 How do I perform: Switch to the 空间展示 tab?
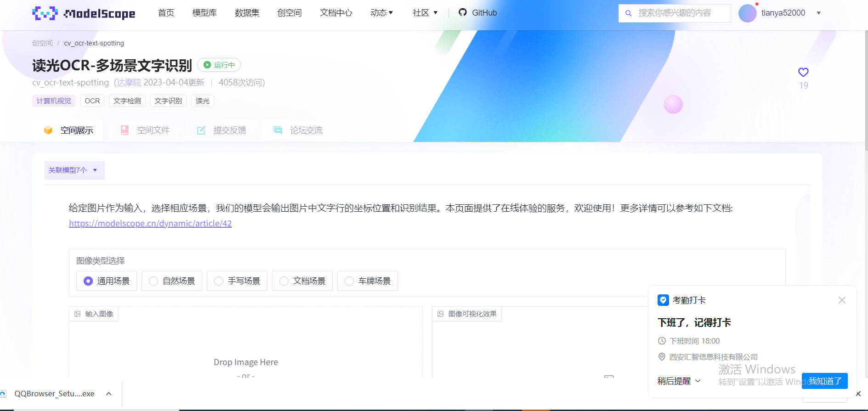point(68,130)
